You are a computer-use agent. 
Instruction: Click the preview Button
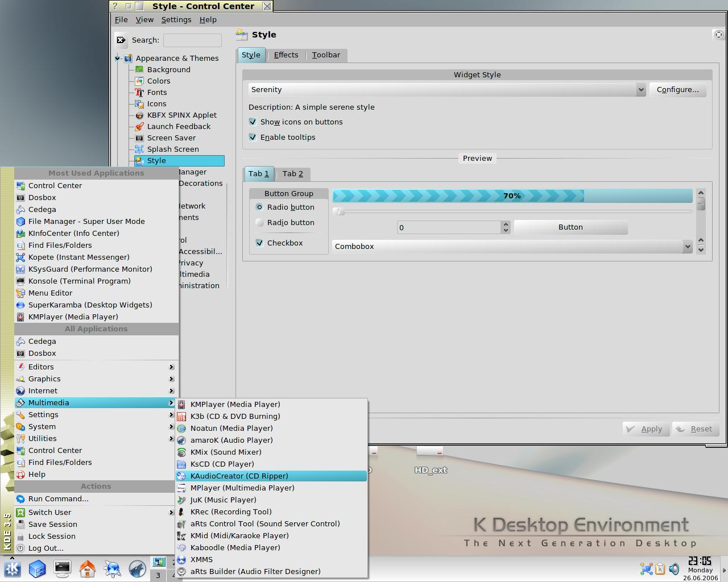click(x=570, y=227)
